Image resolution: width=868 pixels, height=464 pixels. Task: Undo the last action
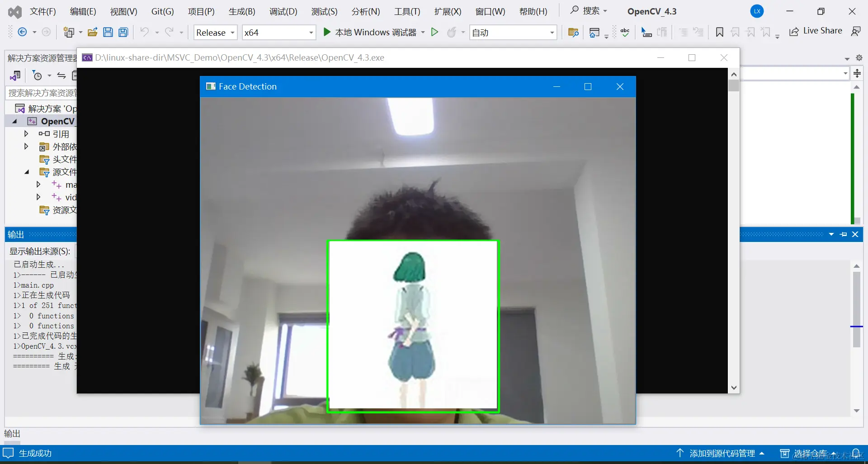coord(145,32)
